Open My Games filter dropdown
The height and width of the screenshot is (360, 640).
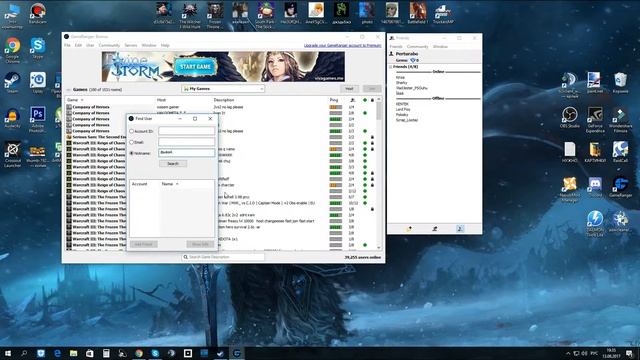coord(223,89)
